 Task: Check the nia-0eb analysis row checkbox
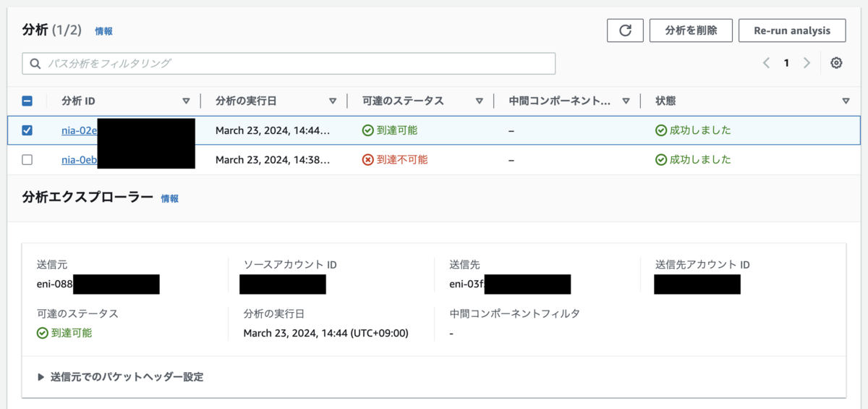(27, 159)
